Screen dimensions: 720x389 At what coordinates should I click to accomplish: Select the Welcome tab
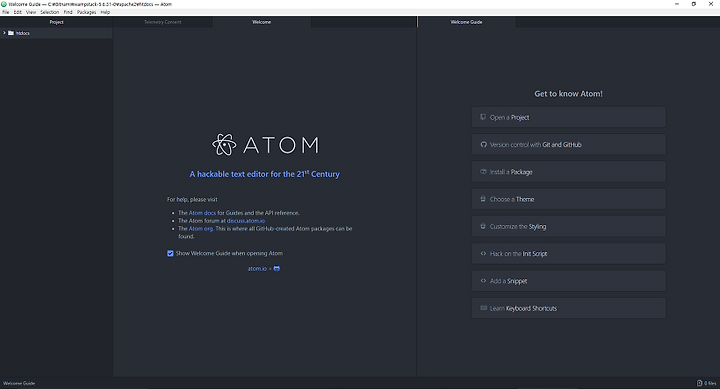[x=262, y=22]
